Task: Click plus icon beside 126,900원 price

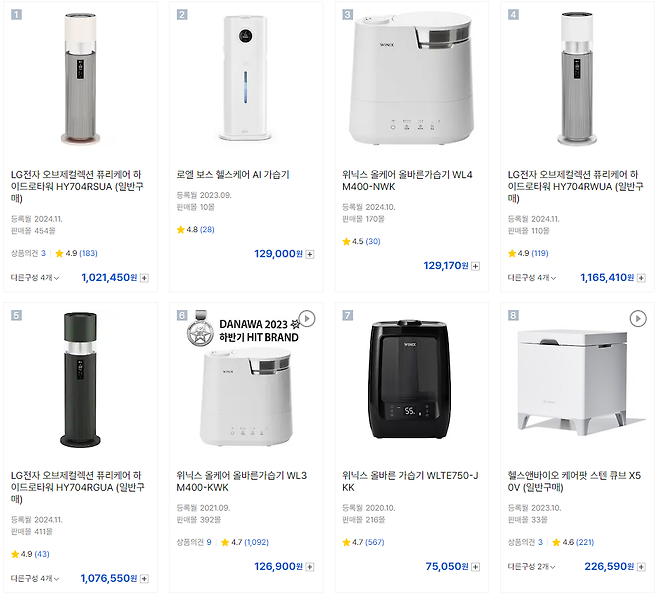Action: coord(310,566)
